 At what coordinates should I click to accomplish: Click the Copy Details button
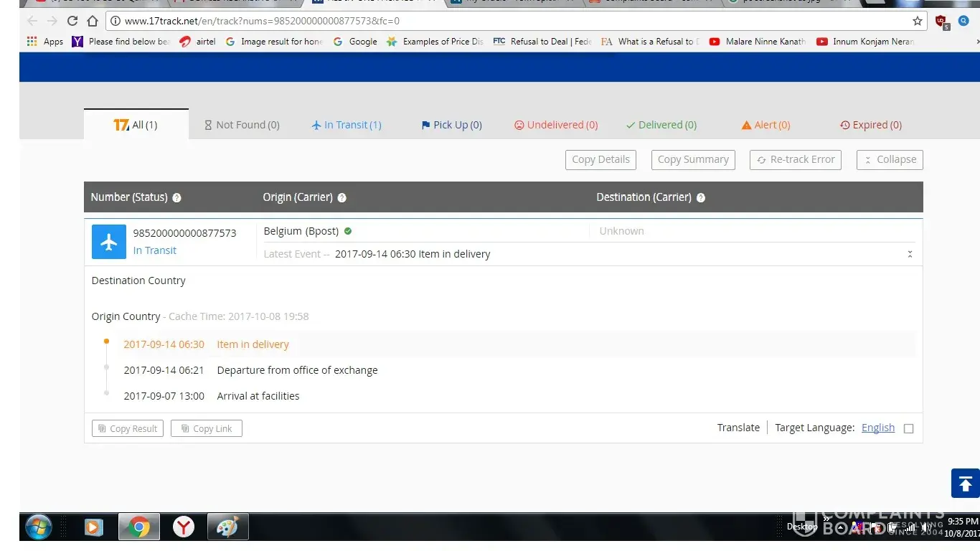tap(600, 159)
